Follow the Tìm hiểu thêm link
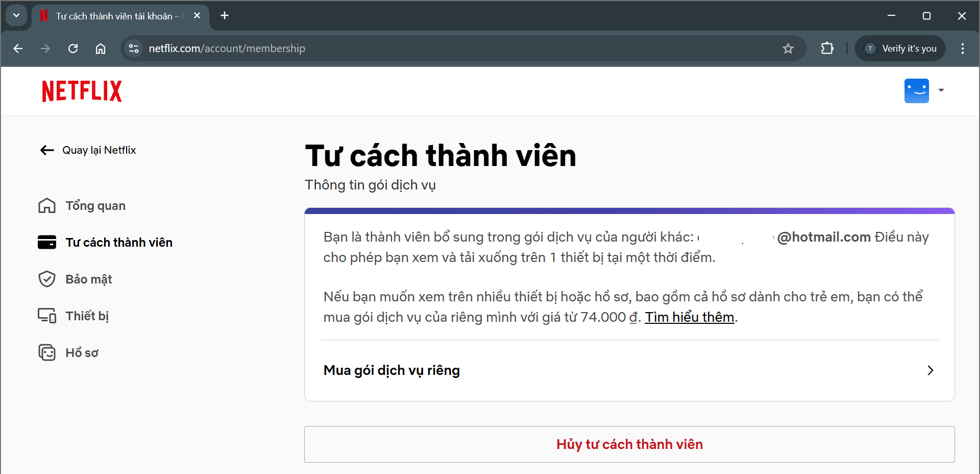The width and height of the screenshot is (980, 474). [x=690, y=317]
